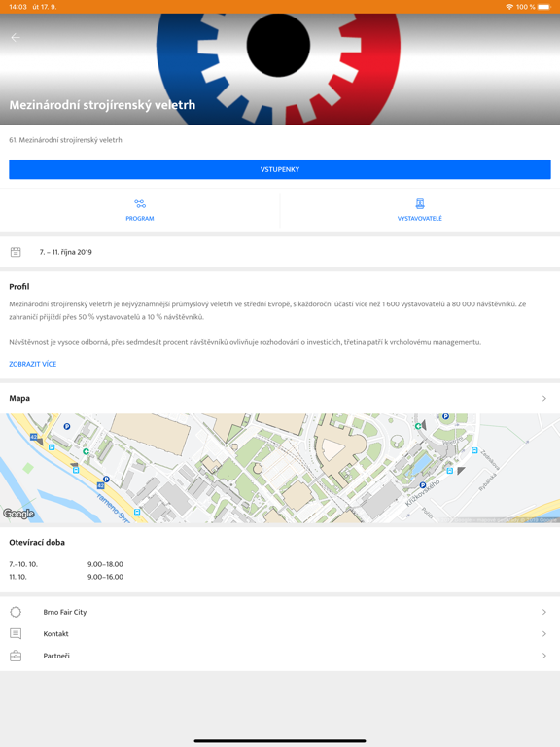
Task: Open the Mapa row header
Action: pyautogui.click(x=280, y=398)
